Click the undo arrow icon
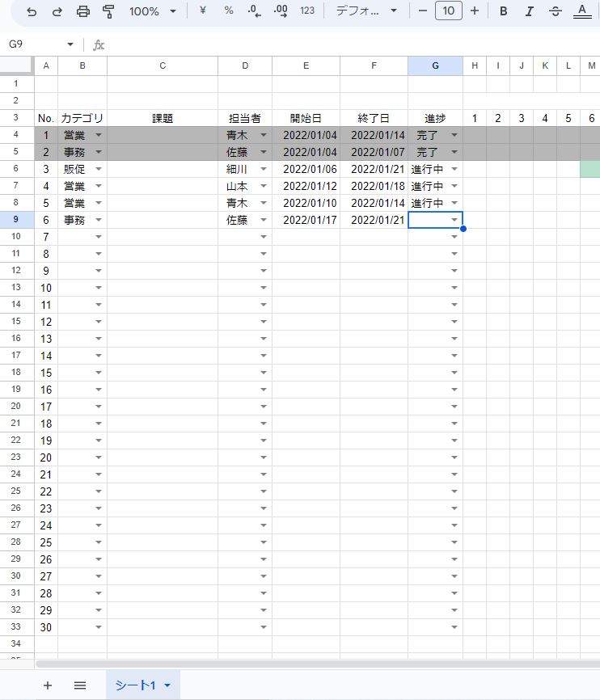This screenshot has height=700, width=600. 32,11
